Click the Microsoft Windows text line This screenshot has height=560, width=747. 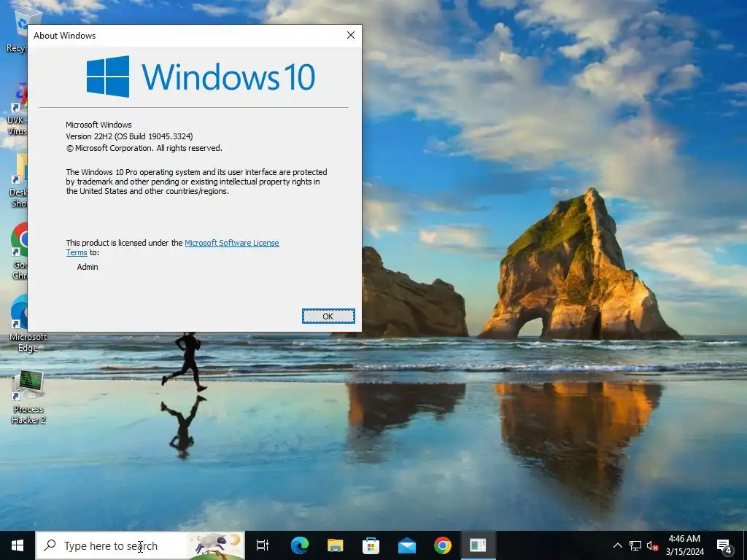98,125
